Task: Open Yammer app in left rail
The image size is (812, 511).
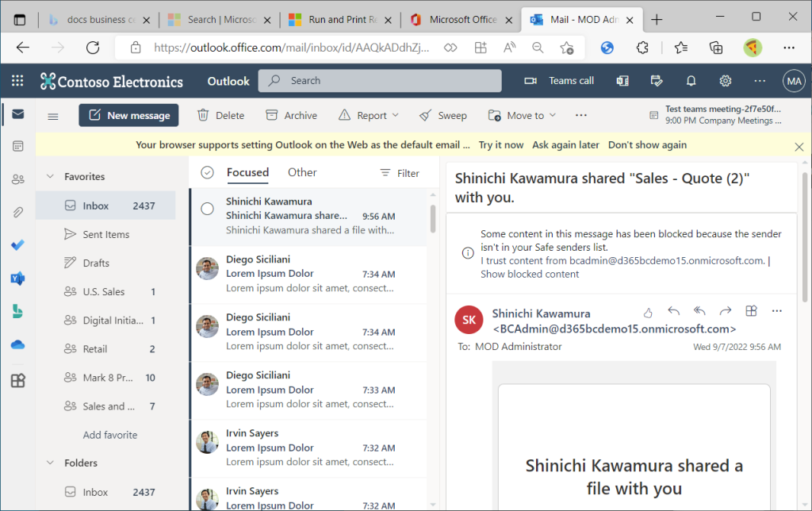Action: tap(18, 279)
